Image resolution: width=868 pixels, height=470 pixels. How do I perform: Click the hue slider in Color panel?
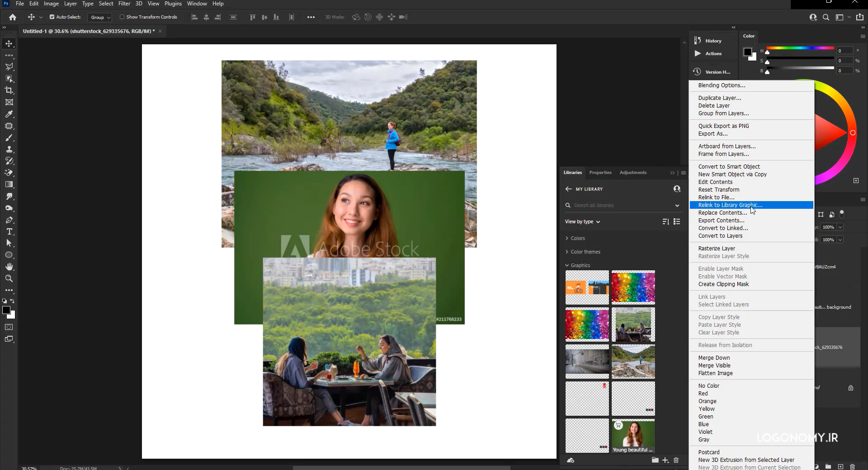pos(800,48)
